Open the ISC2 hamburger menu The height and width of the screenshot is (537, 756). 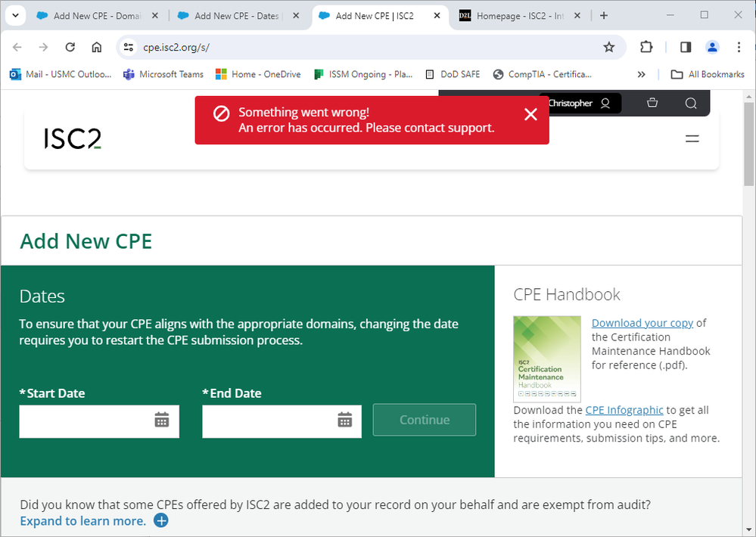[692, 138]
